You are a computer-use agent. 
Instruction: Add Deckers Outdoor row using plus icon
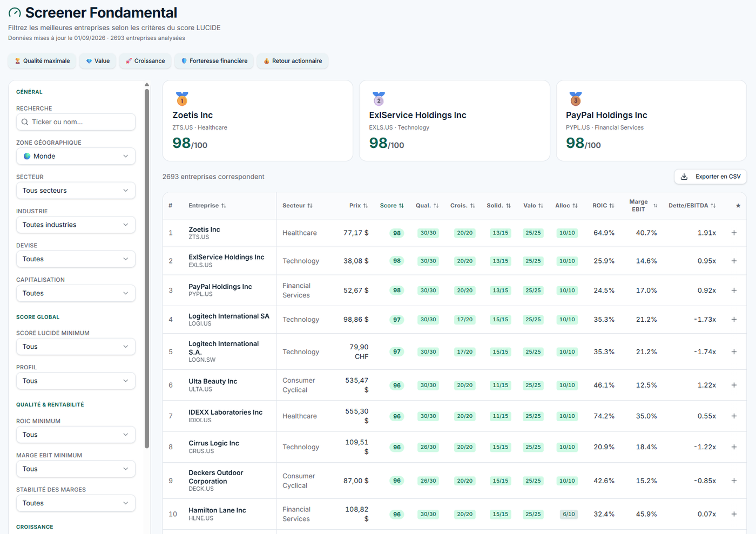(x=734, y=481)
